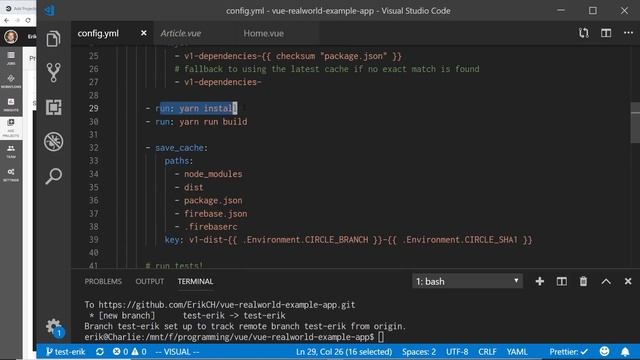
Task: Select the config.yml tab
Action: coord(98,33)
